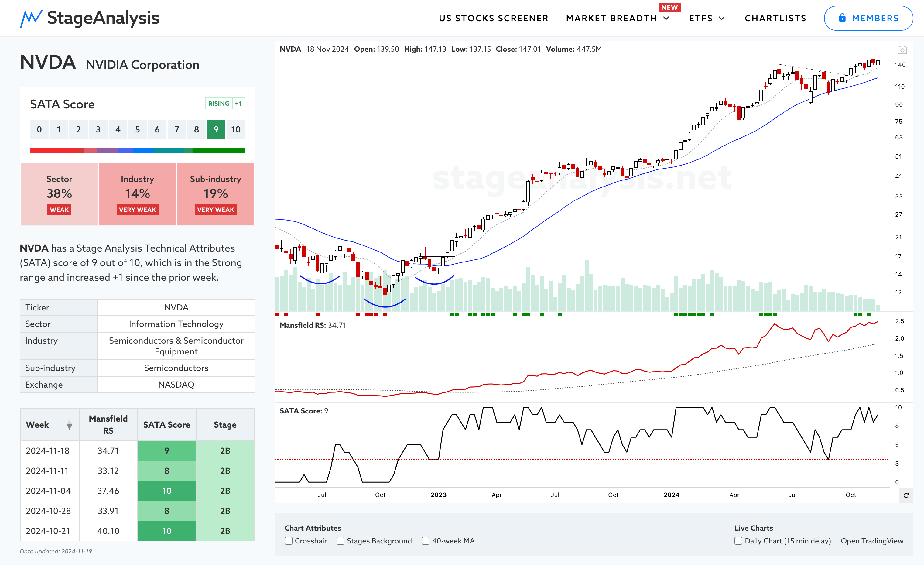Viewport: 924px width, 565px height.
Task: Click the StageAnalysis logo icon
Action: pos(31,18)
